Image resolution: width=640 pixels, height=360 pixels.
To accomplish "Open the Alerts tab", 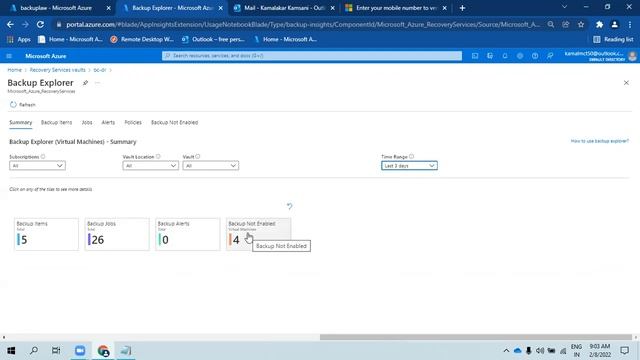I will (x=108, y=122).
